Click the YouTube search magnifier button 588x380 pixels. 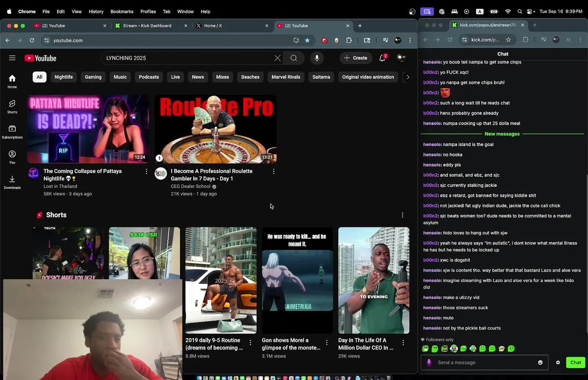point(293,58)
